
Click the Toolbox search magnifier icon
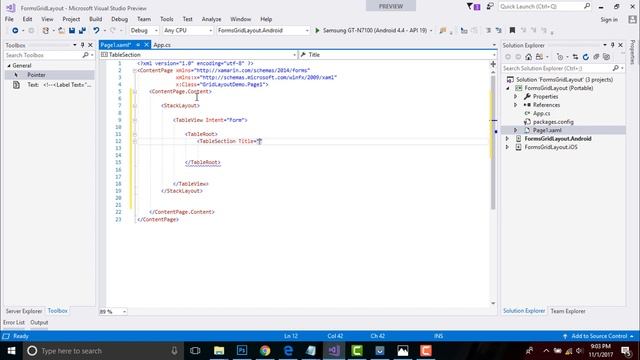point(85,55)
